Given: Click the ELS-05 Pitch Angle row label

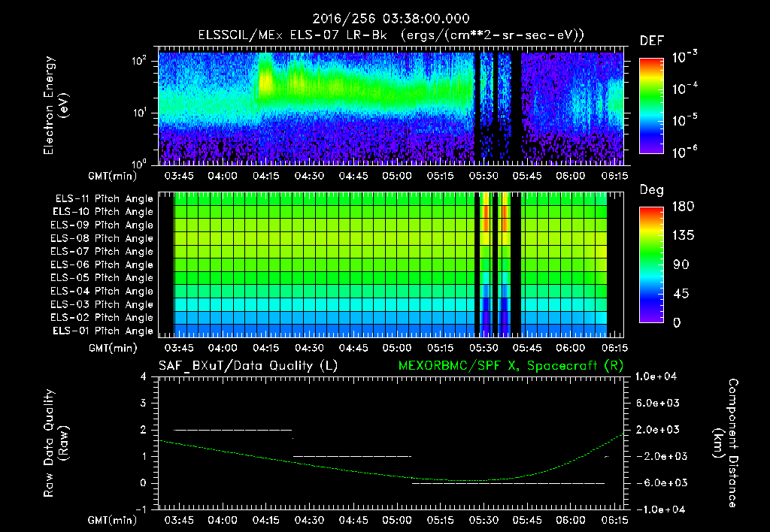Looking at the screenshot, I should click(102, 278).
